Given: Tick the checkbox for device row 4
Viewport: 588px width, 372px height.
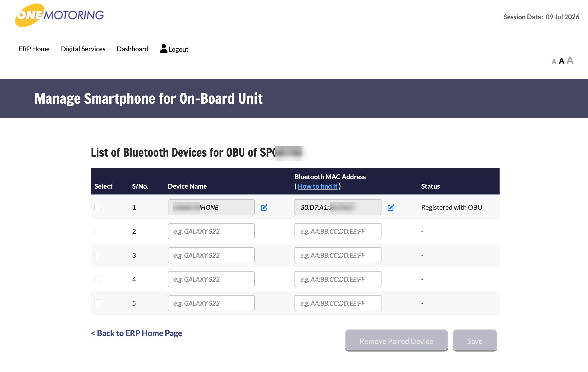Looking at the screenshot, I should [x=98, y=279].
